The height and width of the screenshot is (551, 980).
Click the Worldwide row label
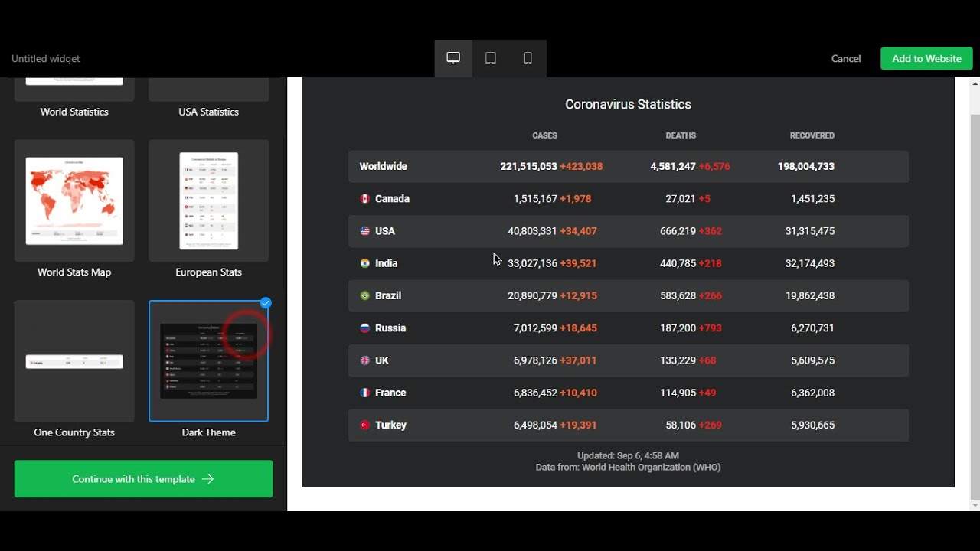pyautogui.click(x=384, y=166)
